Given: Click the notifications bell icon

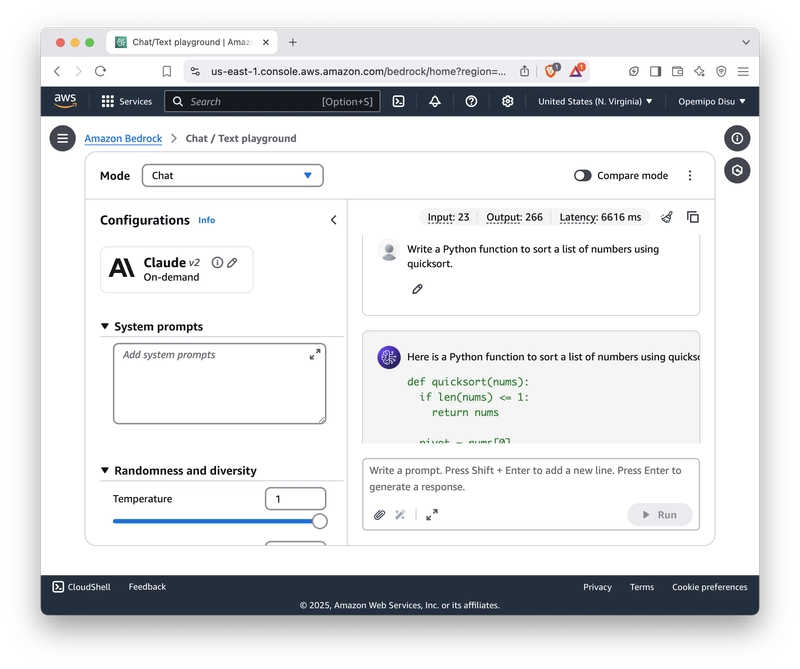Looking at the screenshot, I should click(x=434, y=101).
